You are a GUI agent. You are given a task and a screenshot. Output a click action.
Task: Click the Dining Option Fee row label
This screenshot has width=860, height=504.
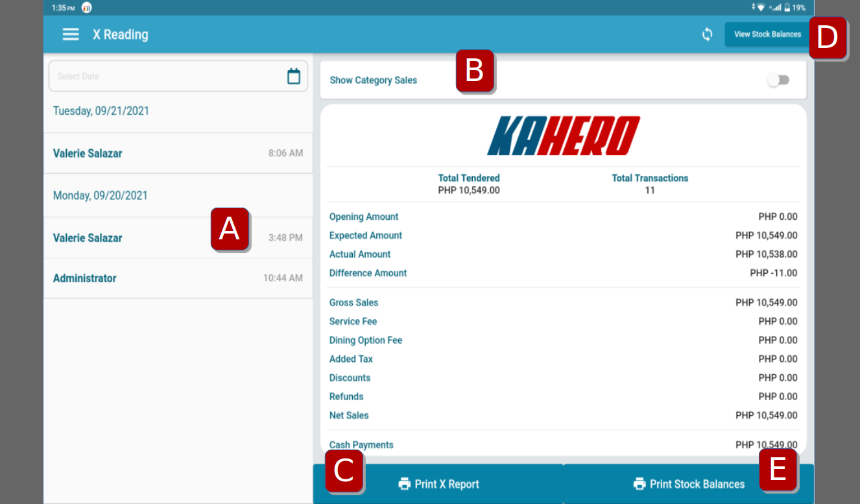pyautogui.click(x=366, y=340)
